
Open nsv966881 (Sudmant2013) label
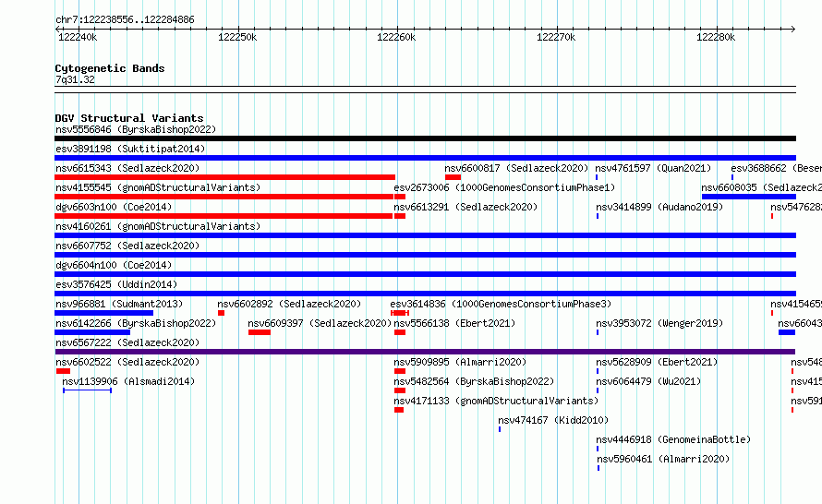(119, 304)
